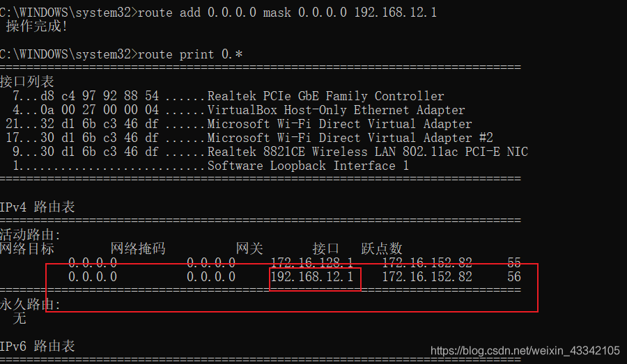Select the Realtek 8821CE Wireless LAN entry
Screen dimensions: 627x364
pyautogui.click(x=367, y=152)
